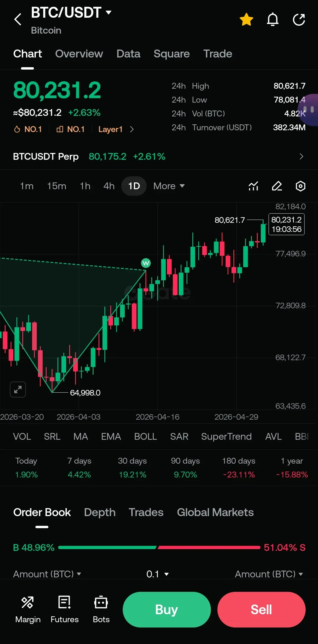
Task: Select 7 days performance 4.42%
Action: click(x=79, y=468)
